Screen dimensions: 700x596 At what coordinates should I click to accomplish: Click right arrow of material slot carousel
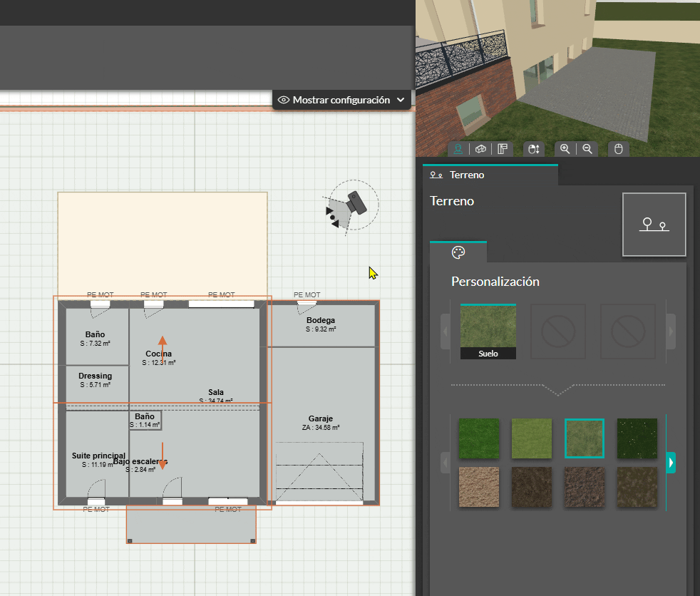671,332
